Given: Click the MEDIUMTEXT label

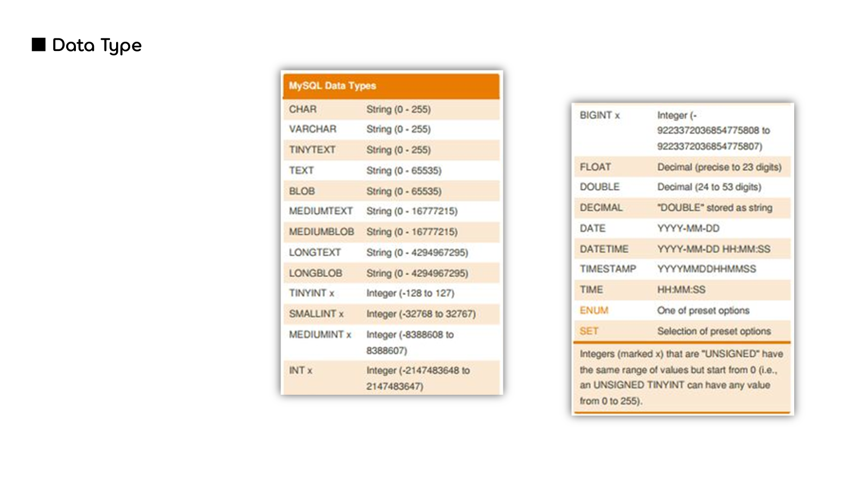Looking at the screenshot, I should click(x=321, y=211).
